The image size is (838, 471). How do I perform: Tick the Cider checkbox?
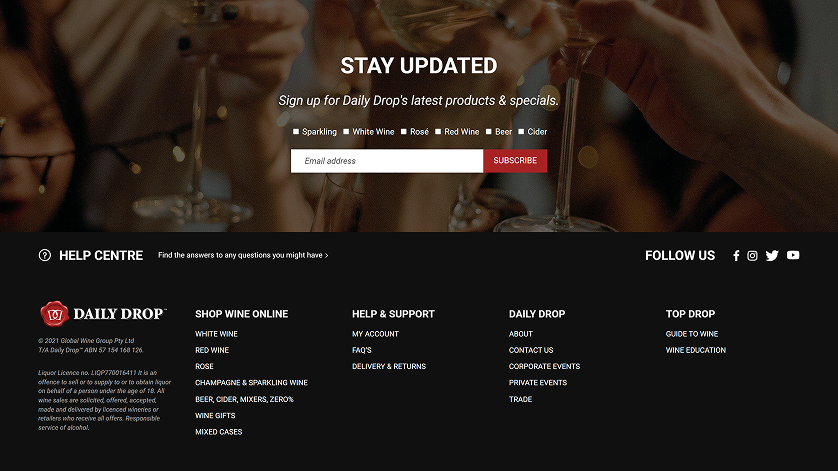(521, 132)
